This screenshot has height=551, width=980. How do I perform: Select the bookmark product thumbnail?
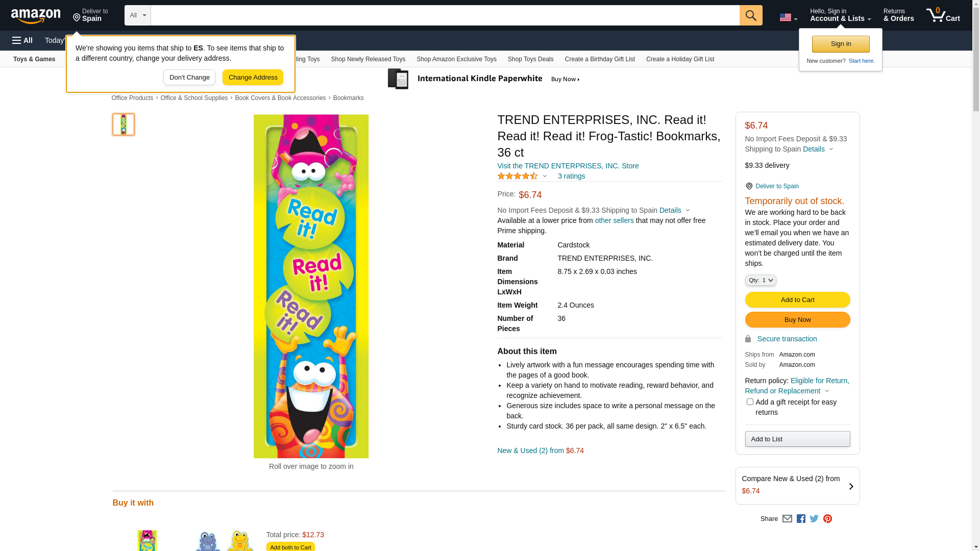click(124, 124)
